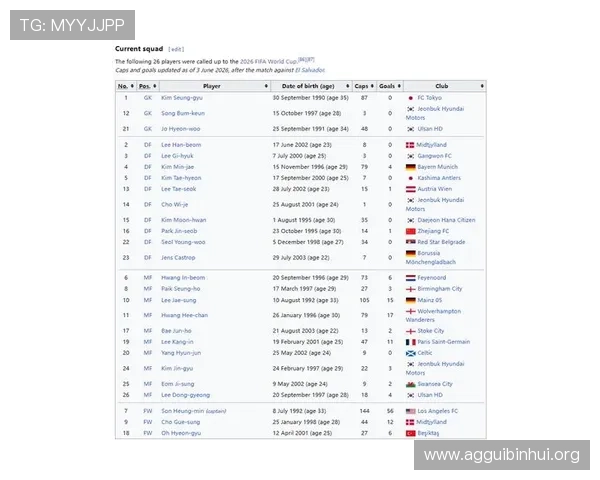This screenshot has height=480, width=600.
Task: Select the date 8 July 1992 (age 33)
Action: (x=299, y=411)
